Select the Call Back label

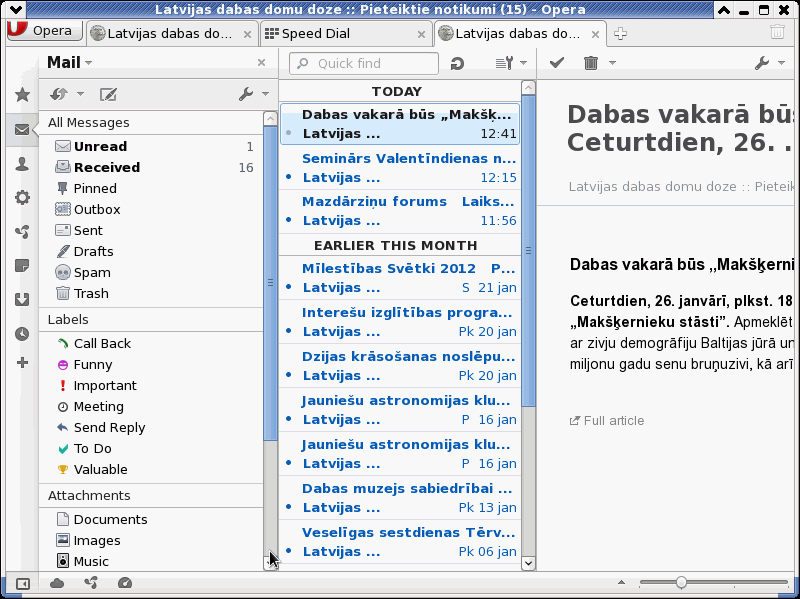click(x=151, y=343)
